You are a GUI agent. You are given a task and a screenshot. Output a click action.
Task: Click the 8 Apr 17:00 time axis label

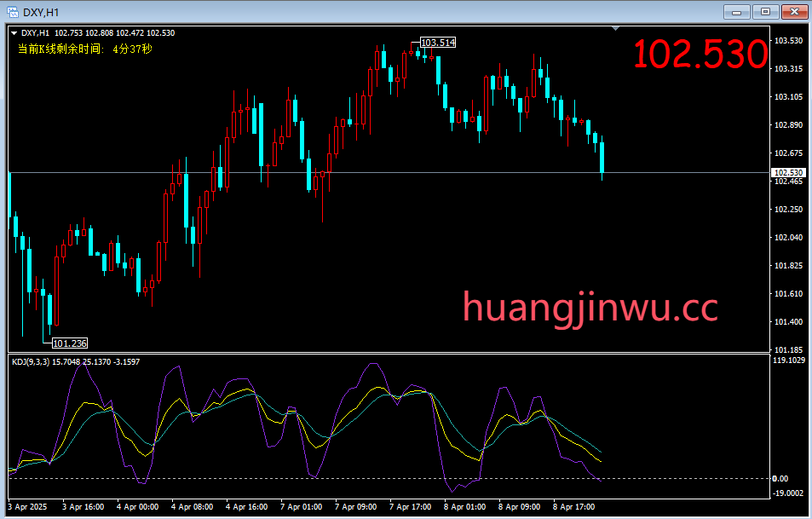573,507
